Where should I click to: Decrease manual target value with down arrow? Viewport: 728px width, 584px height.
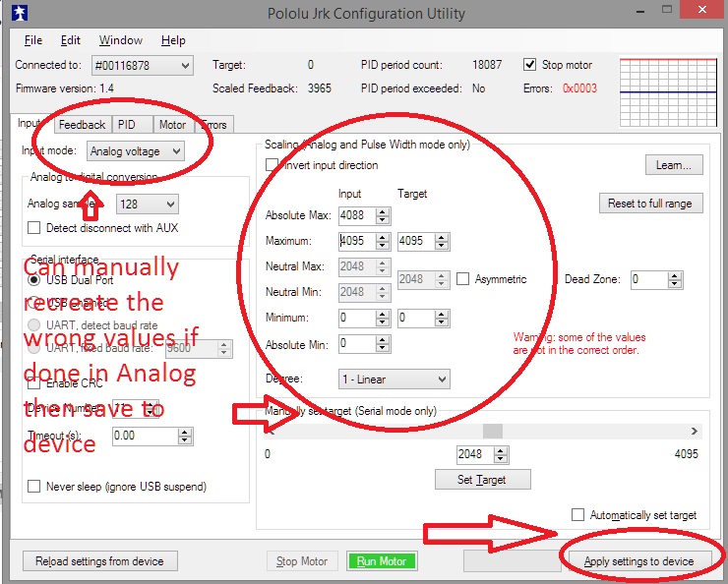[x=501, y=459]
